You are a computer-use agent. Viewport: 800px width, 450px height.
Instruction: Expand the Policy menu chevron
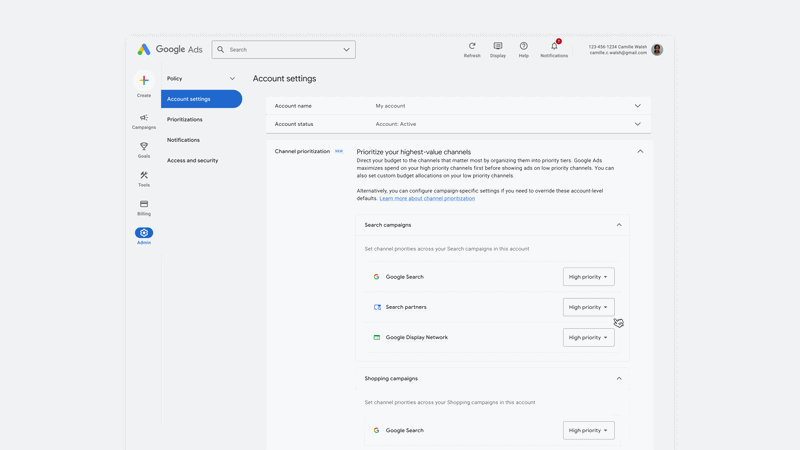232,79
